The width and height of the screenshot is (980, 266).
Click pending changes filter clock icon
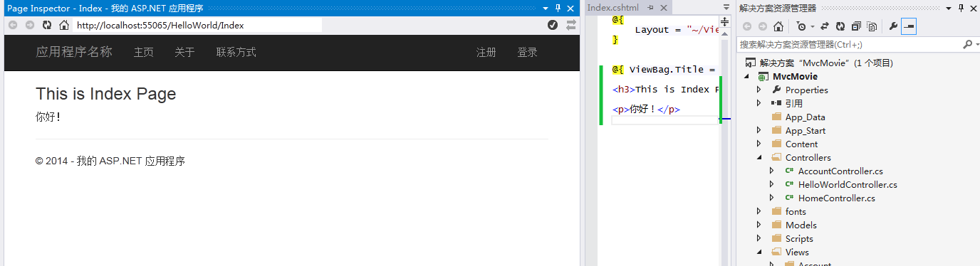pos(801,26)
